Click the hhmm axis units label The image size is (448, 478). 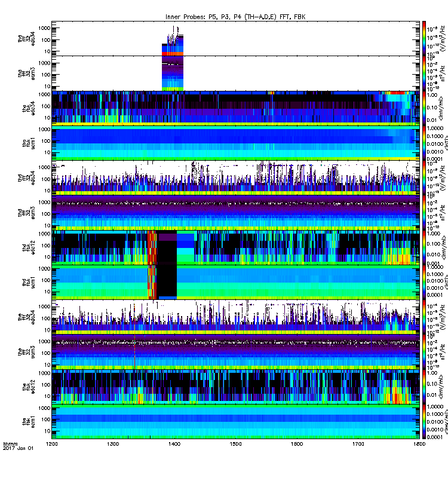10,444
